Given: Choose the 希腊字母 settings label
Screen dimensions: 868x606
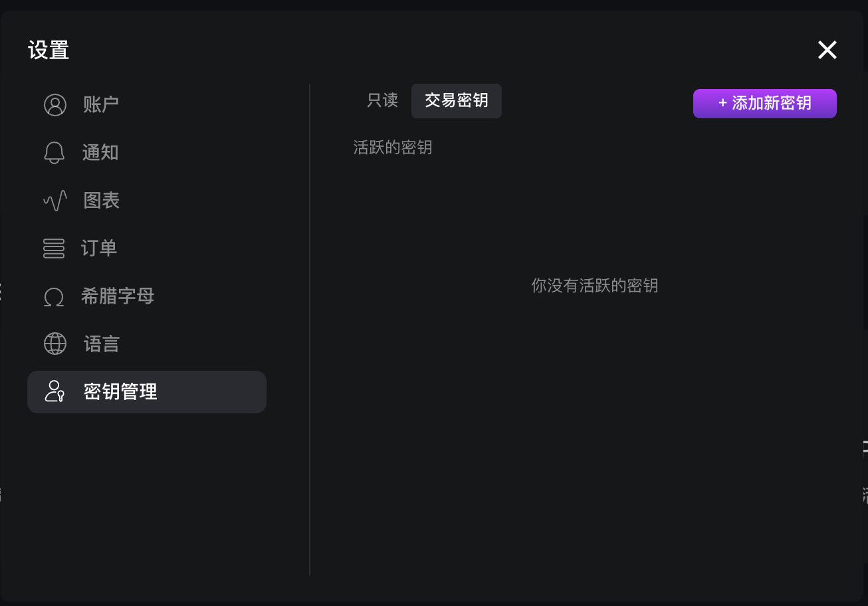Looking at the screenshot, I should [118, 296].
